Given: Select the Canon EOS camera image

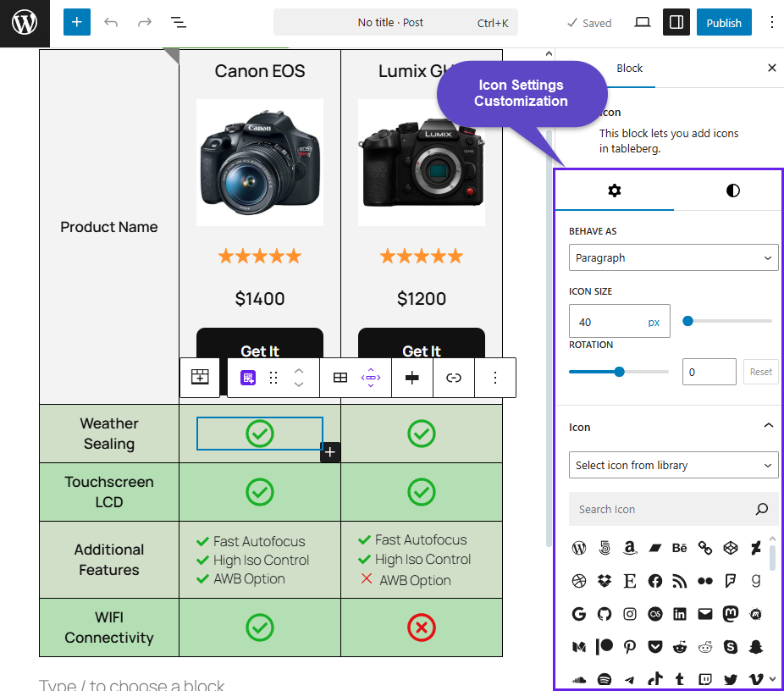Looking at the screenshot, I should coord(260,163).
